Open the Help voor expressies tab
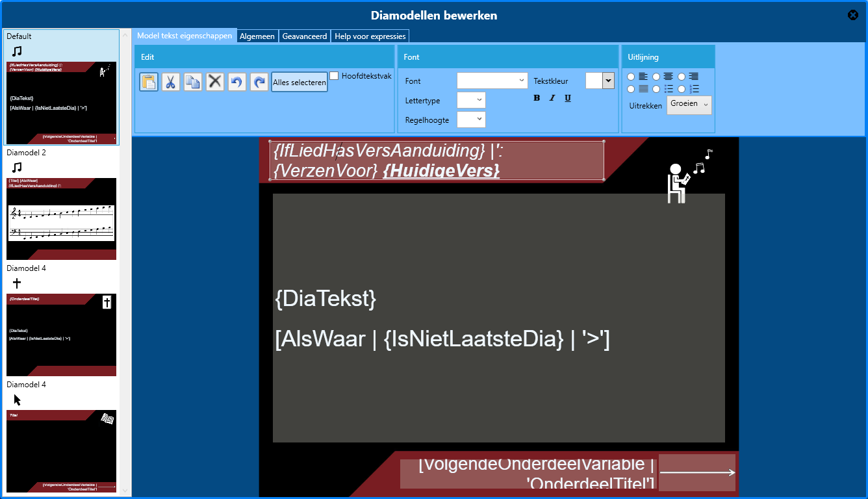Screen dimensions: 868x499 370,36
